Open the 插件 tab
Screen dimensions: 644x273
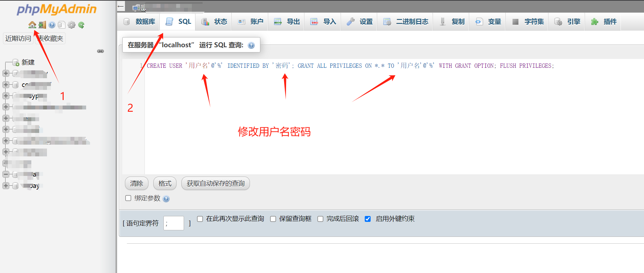click(604, 22)
